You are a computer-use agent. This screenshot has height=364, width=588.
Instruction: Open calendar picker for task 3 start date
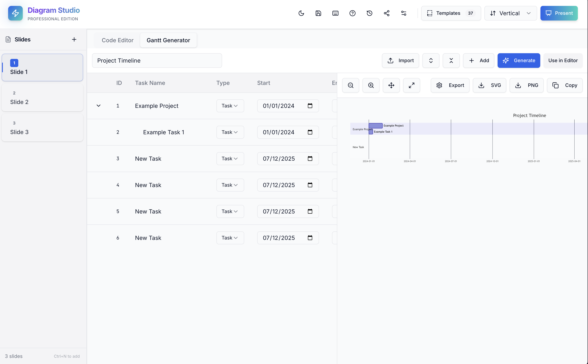click(x=310, y=158)
